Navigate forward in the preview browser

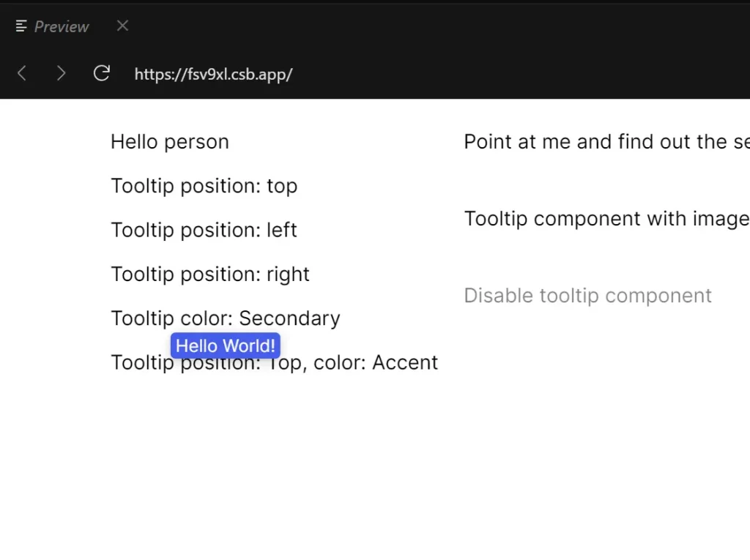62,73
